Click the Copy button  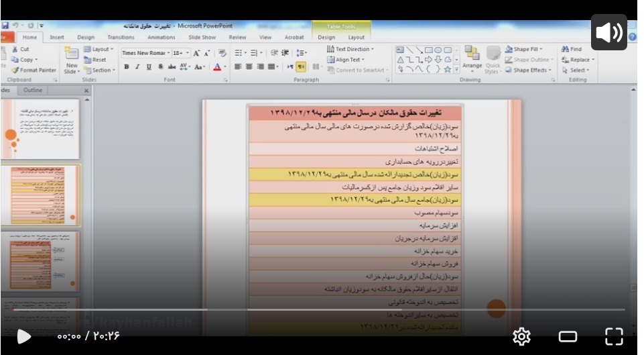(x=24, y=60)
